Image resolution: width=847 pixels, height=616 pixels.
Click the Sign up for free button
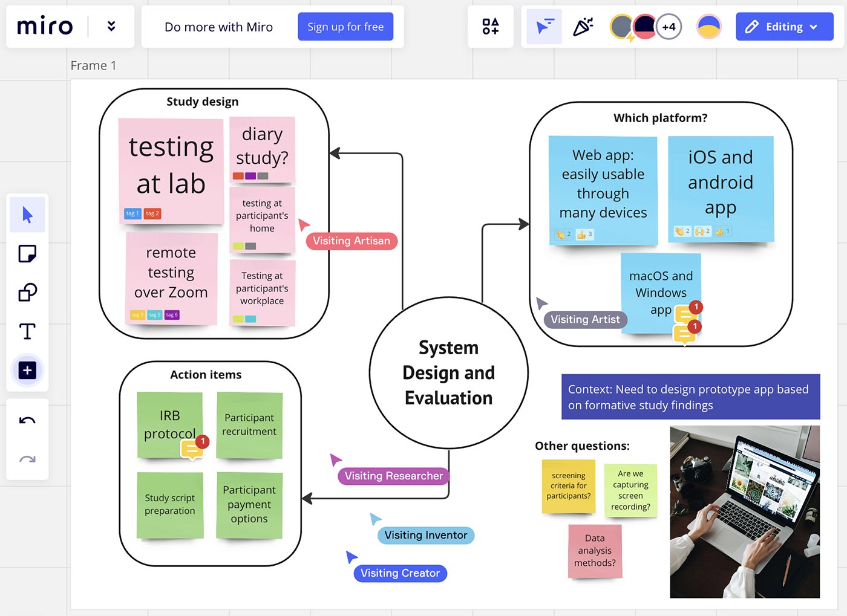(x=345, y=26)
